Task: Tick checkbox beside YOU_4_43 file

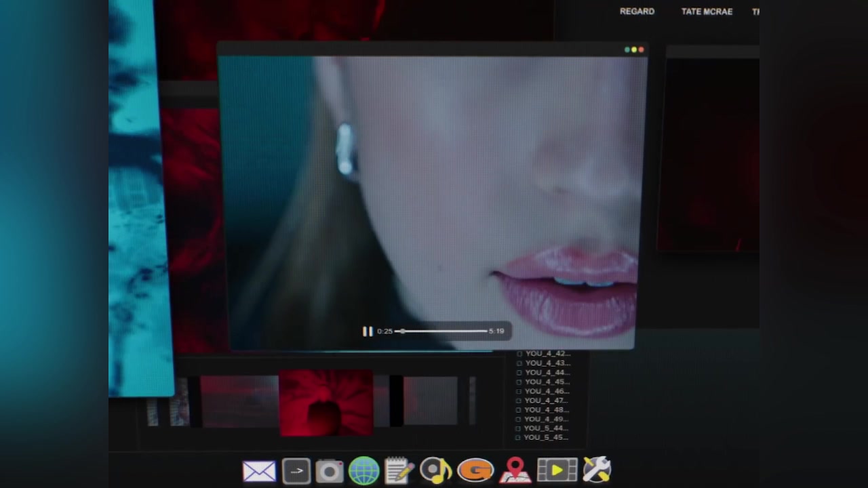Action: pos(519,363)
